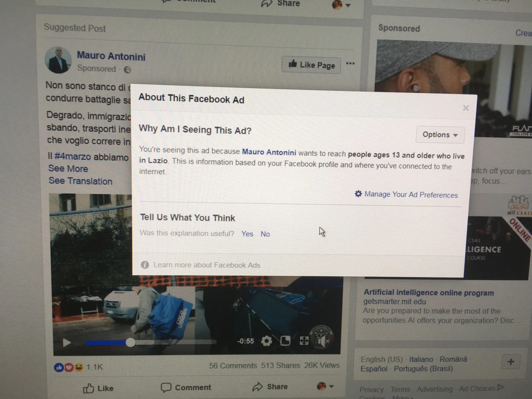Add another language with plus button
The image size is (532, 399).
(510, 362)
